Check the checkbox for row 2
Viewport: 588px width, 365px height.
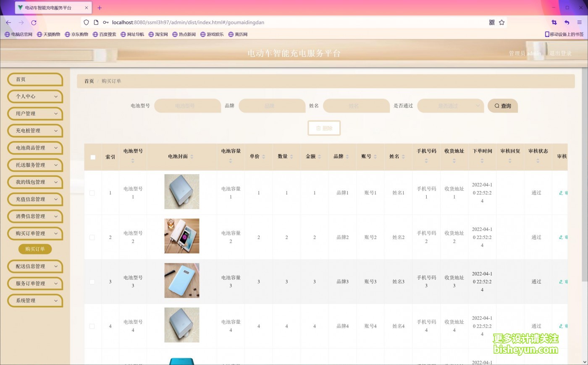[x=92, y=237]
